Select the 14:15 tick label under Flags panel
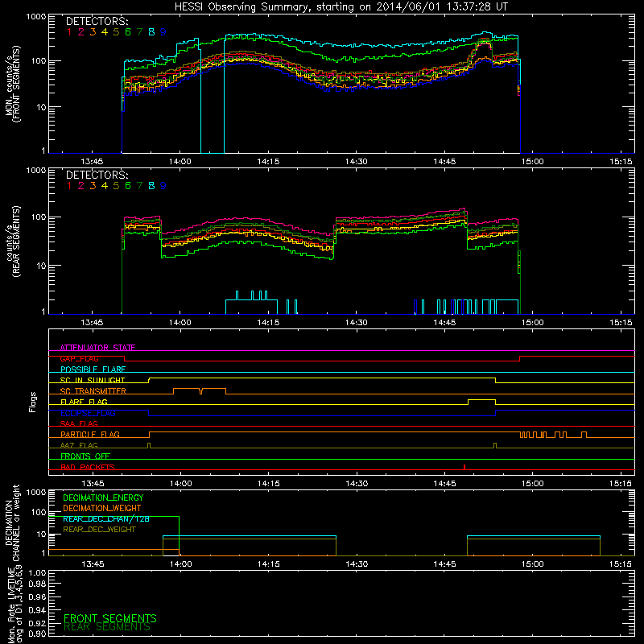The image size is (644, 644). click(x=269, y=484)
